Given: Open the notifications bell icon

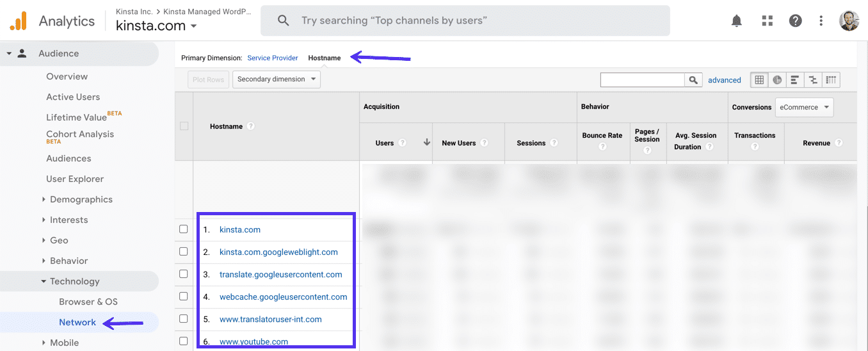Looking at the screenshot, I should [x=737, y=21].
